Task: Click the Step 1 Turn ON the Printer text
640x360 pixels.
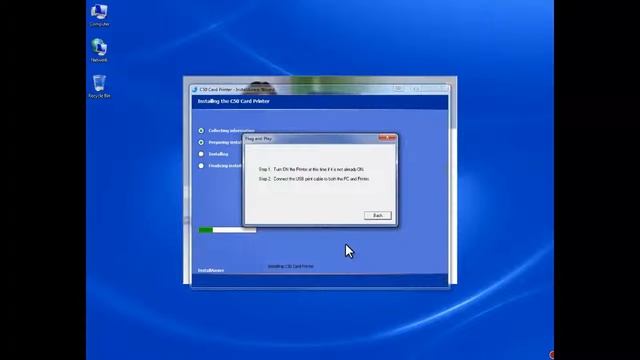Action: coord(311,169)
